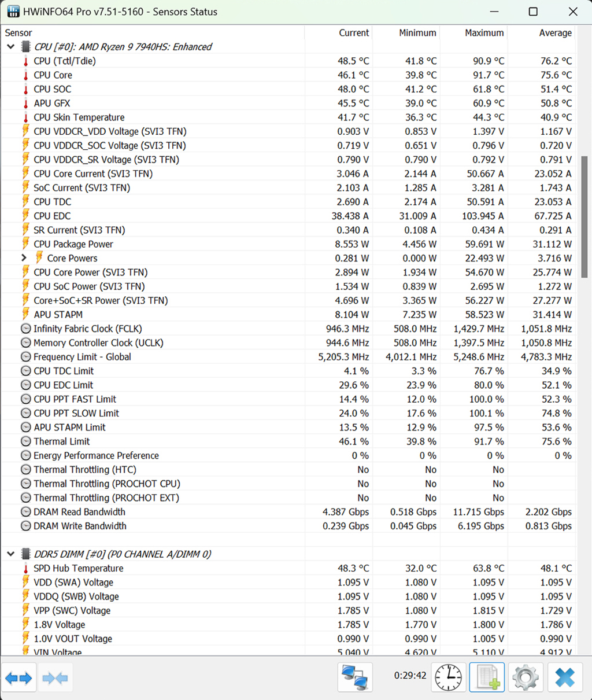Viewport: 592px width, 700px height.
Task: Start logging with the sheet-plus icon
Action: pyautogui.click(x=487, y=677)
